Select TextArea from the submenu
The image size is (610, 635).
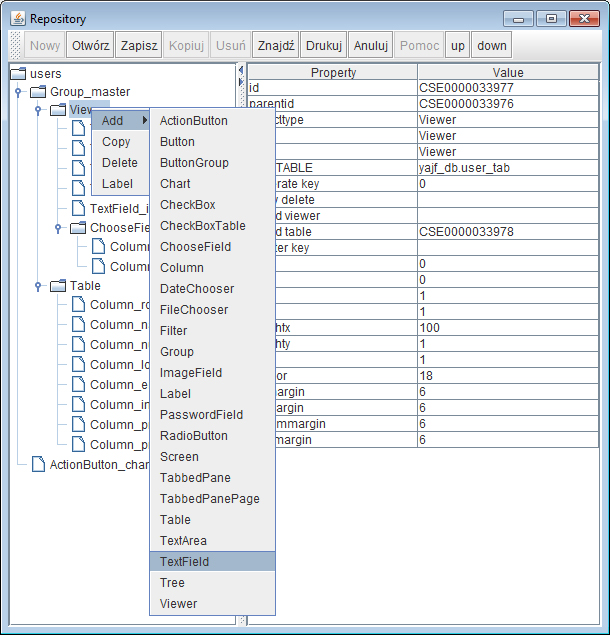coord(213,541)
